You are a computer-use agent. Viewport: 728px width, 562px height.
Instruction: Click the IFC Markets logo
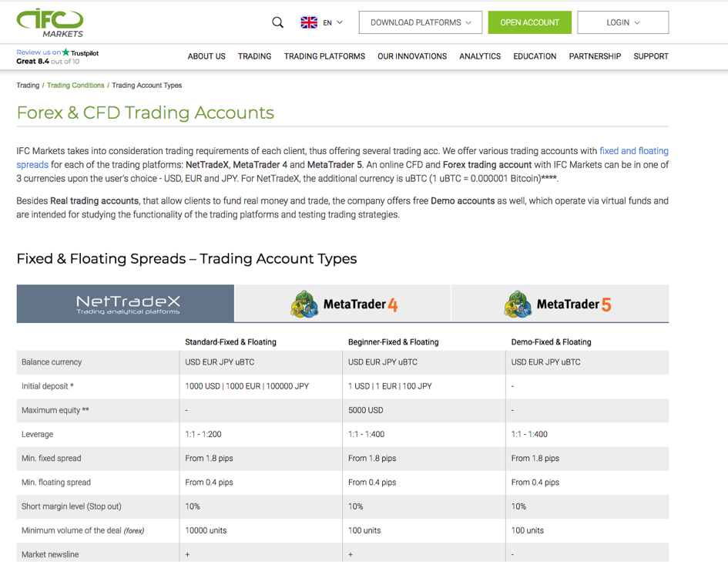click(49, 23)
